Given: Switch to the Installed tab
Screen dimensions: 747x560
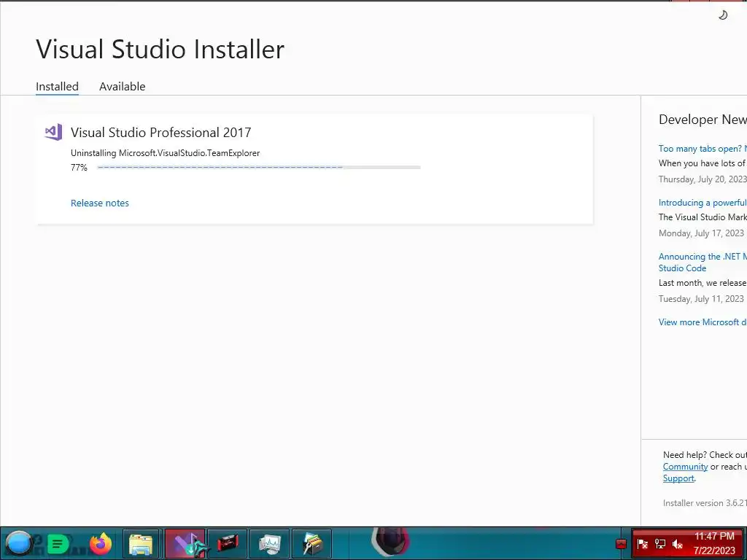Looking at the screenshot, I should 57,87.
